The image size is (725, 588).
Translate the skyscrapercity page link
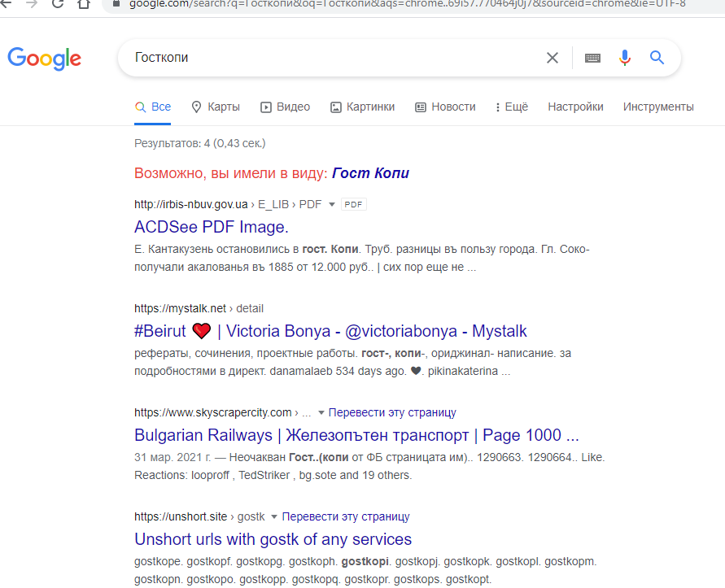[392, 412]
